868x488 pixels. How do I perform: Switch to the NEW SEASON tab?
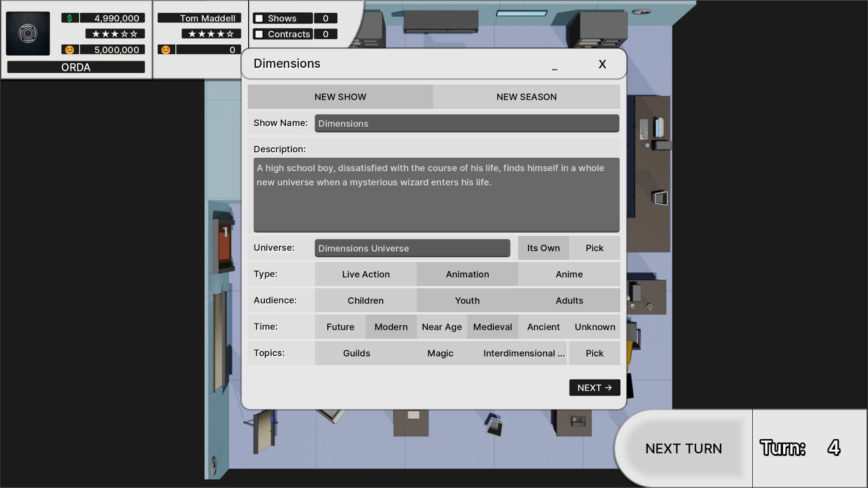pos(526,97)
